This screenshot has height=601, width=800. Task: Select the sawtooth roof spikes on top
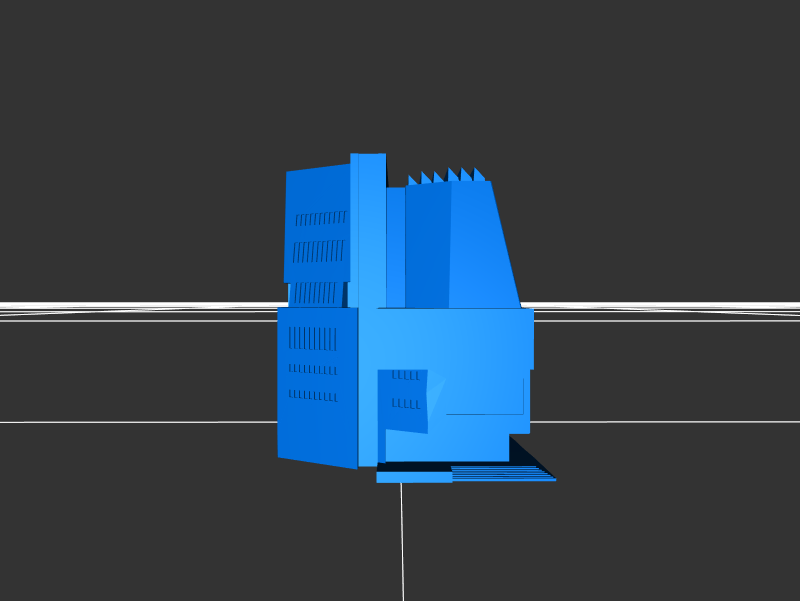pyautogui.click(x=447, y=177)
